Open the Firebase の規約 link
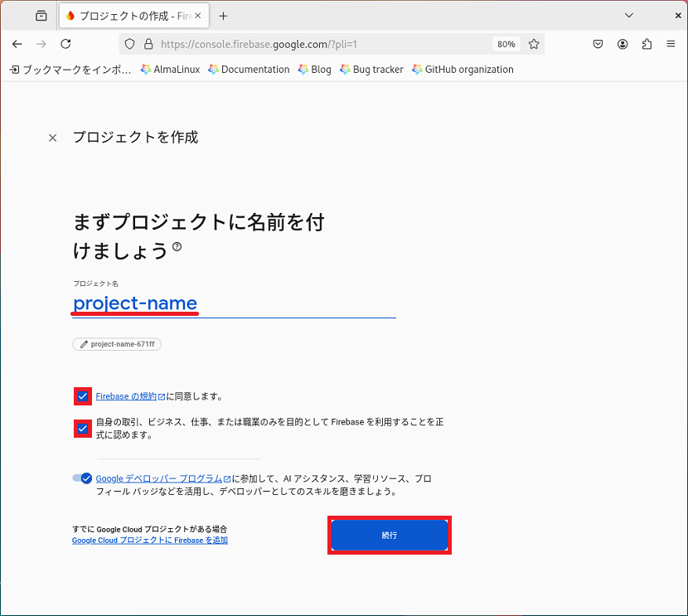 (x=130, y=396)
